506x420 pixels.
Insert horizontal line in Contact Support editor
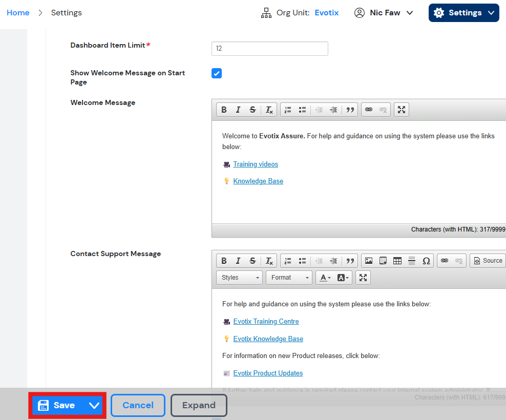coord(411,261)
